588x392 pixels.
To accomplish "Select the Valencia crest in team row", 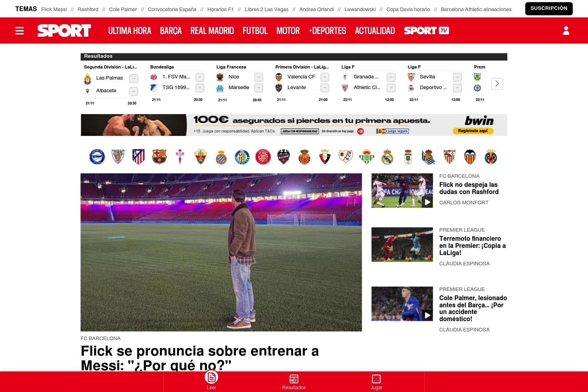I will tap(470, 157).
